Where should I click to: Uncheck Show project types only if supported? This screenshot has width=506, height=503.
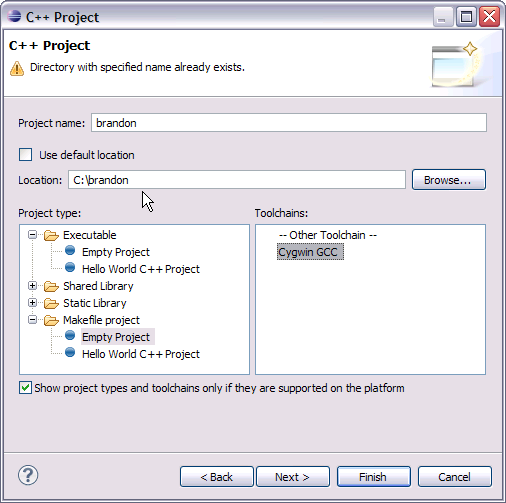(x=26, y=388)
